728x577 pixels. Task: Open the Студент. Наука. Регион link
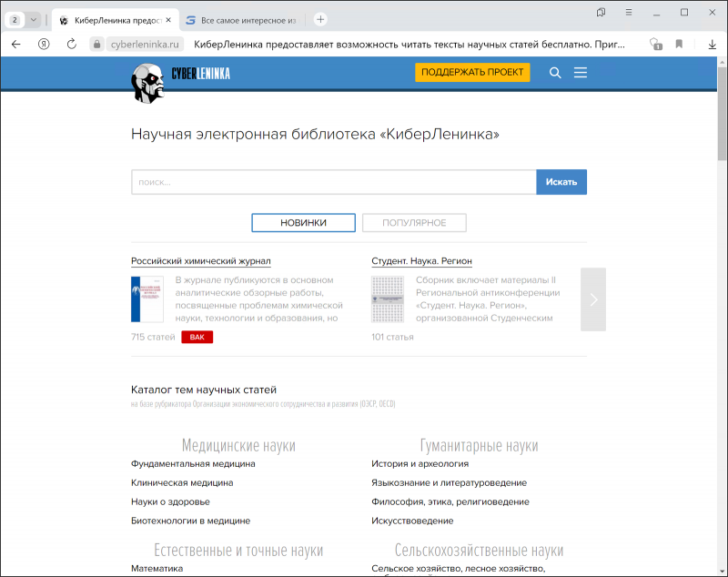tap(421, 261)
